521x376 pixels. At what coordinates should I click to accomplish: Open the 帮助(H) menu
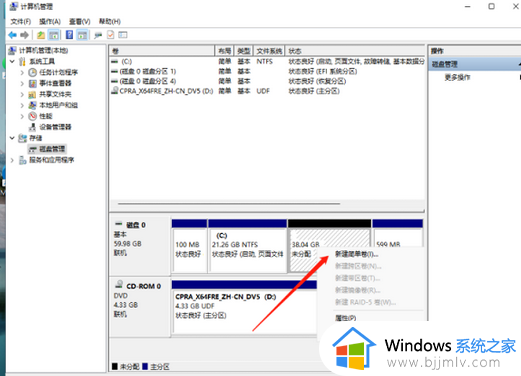pyautogui.click(x=110, y=22)
